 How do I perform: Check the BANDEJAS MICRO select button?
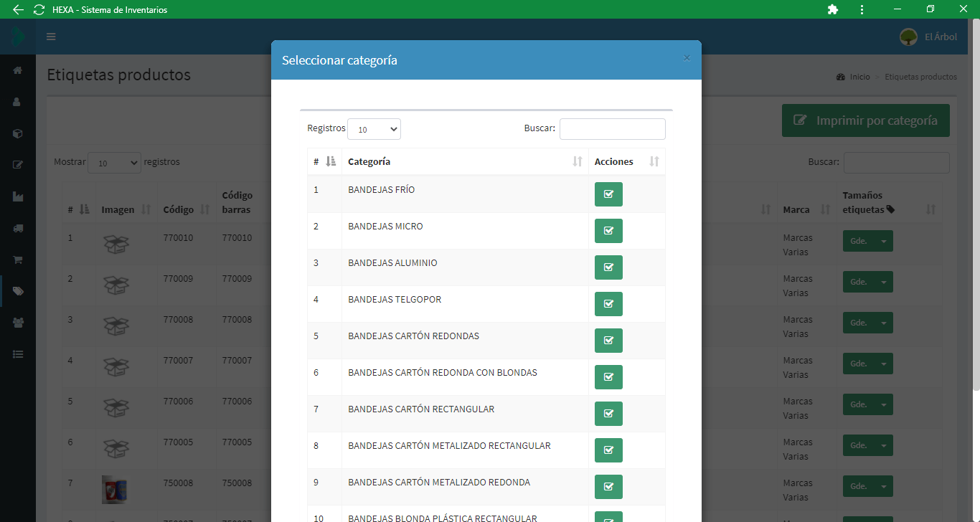(x=608, y=231)
